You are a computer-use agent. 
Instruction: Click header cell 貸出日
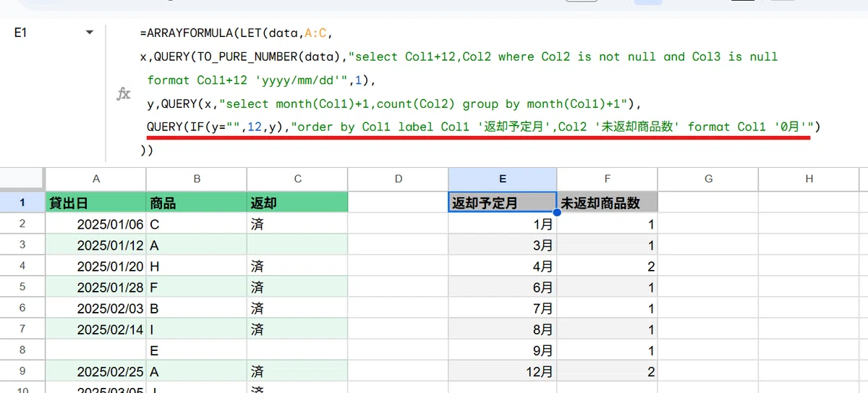(x=95, y=203)
